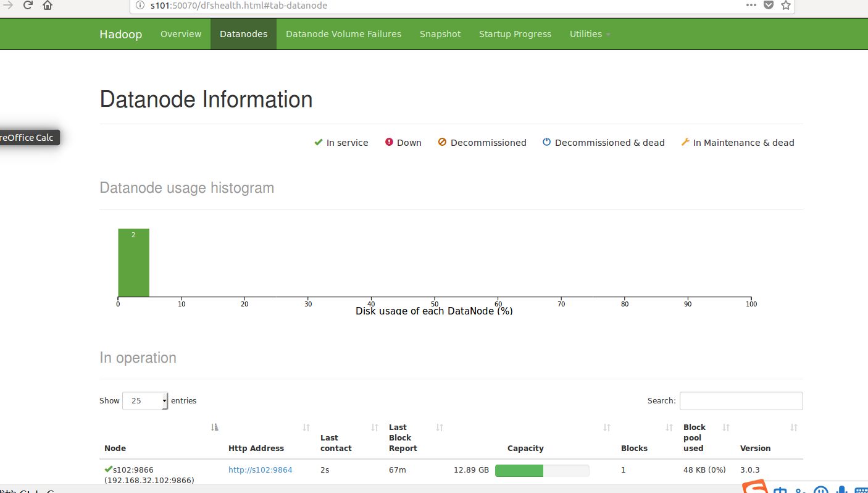Sort by Last contact column arrows
The height and width of the screenshot is (493, 868).
point(375,428)
